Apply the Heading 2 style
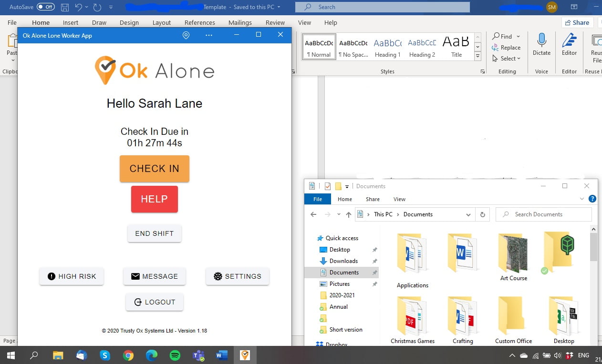This screenshot has height=364, width=602. (x=422, y=47)
